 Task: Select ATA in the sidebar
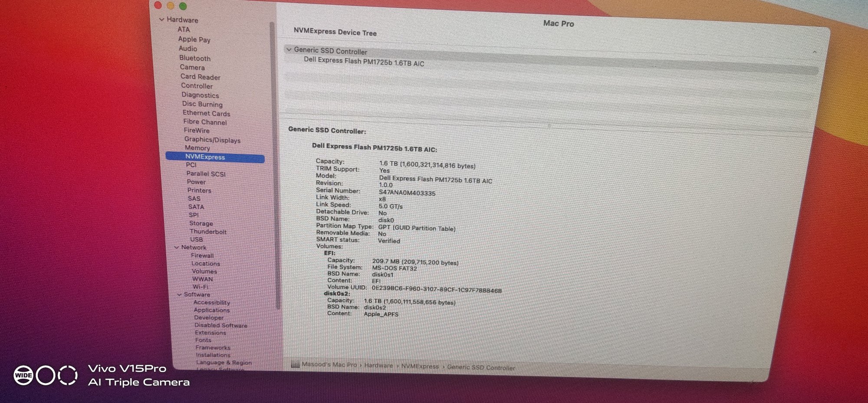pos(184,30)
